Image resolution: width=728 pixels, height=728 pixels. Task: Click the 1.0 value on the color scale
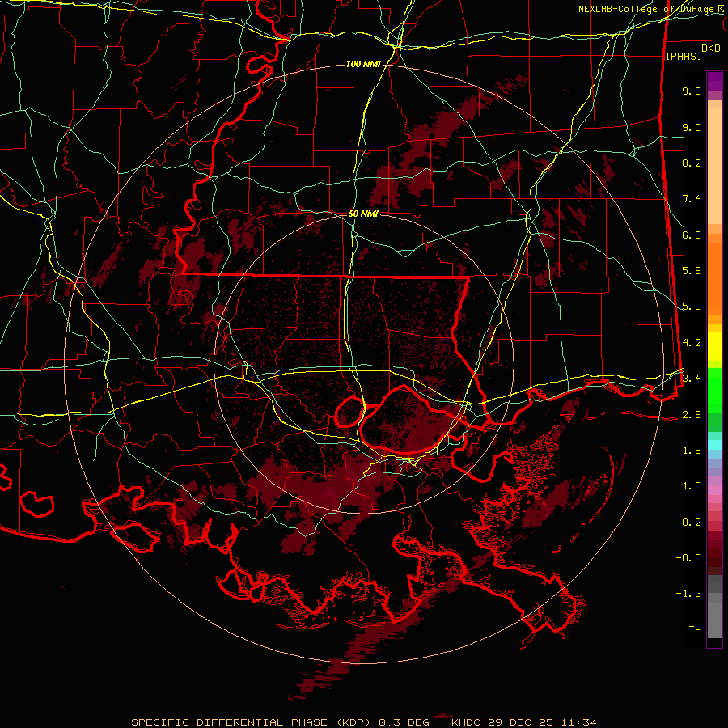pos(692,486)
